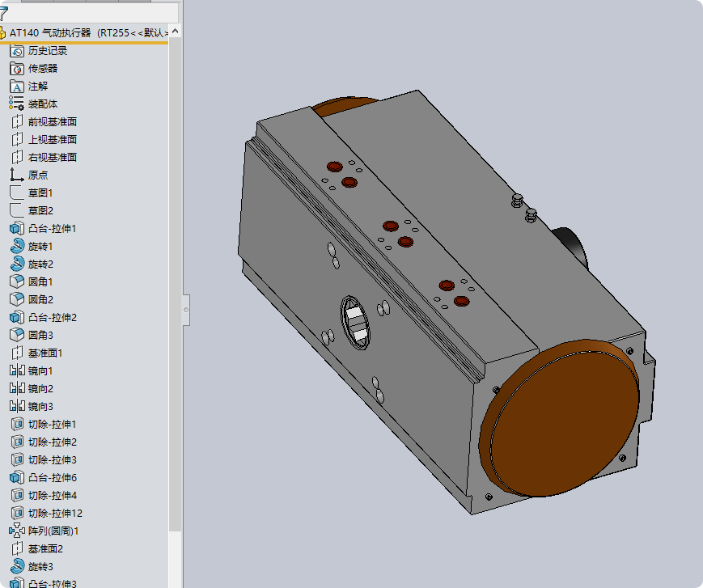
Task: Click the 切除-拉伸2 cut extrude icon
Action: (x=17, y=442)
